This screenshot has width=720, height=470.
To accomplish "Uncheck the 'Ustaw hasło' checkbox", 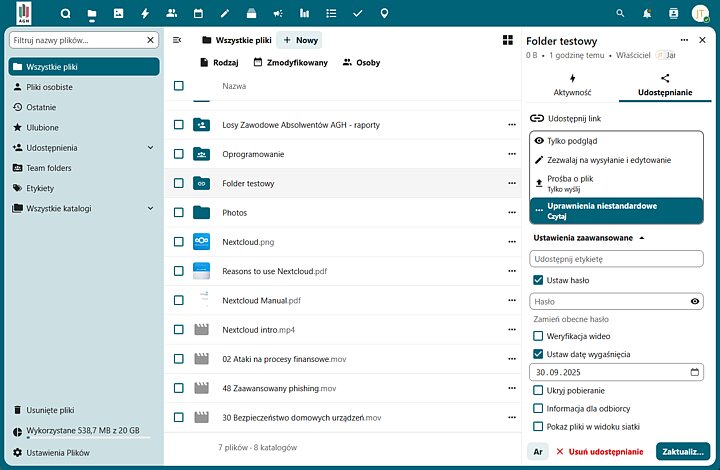I will tap(538, 280).
